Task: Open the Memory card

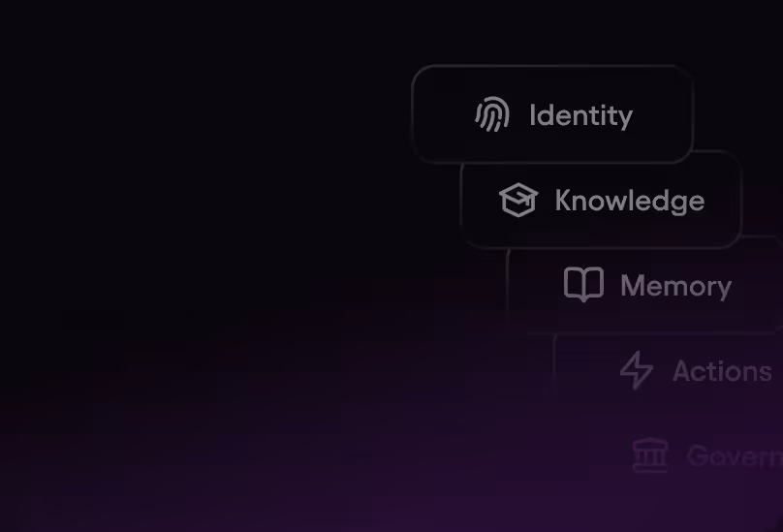Action: point(644,287)
